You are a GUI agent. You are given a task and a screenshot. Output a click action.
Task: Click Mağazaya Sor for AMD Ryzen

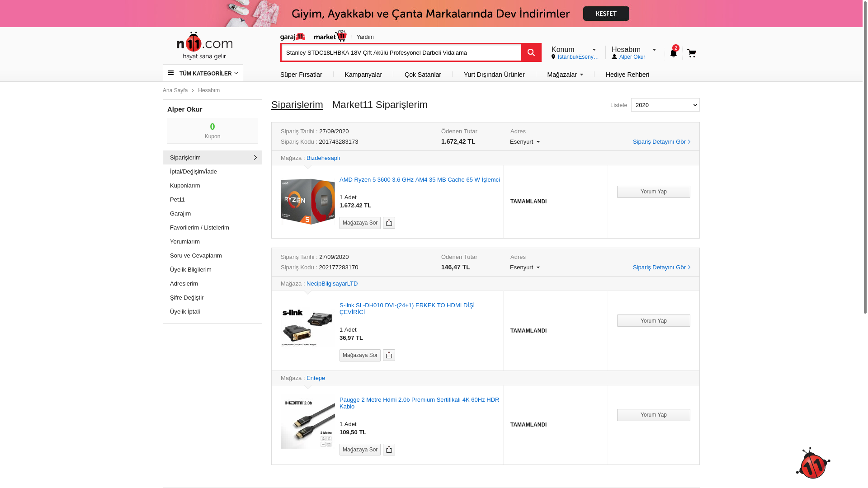click(x=360, y=223)
